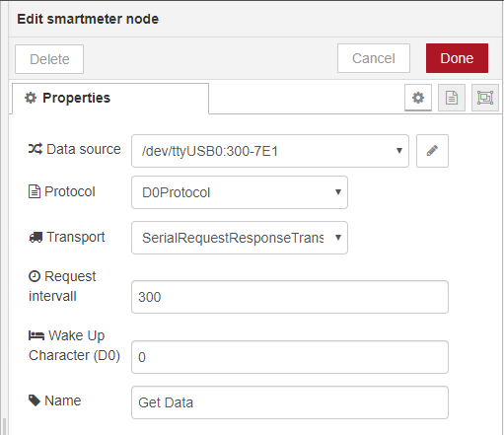
Task: Open the SerialRequestResponseTransport dropdown
Action: 240,238
